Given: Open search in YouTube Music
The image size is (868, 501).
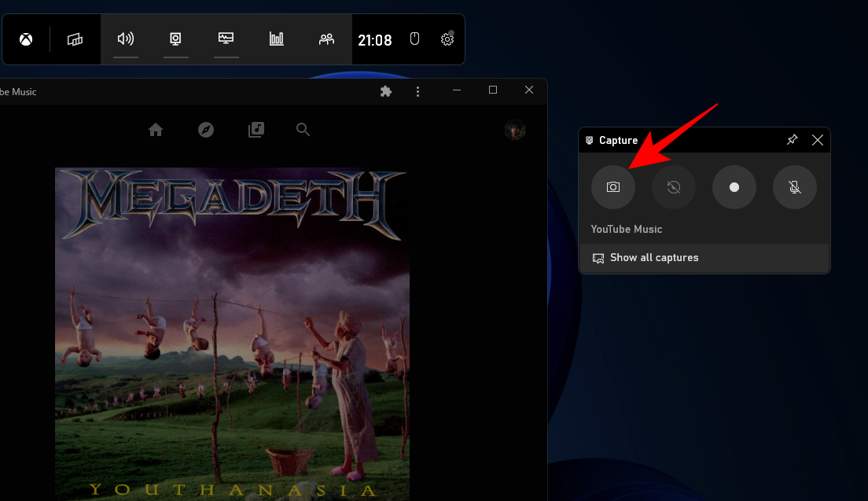Looking at the screenshot, I should point(303,130).
